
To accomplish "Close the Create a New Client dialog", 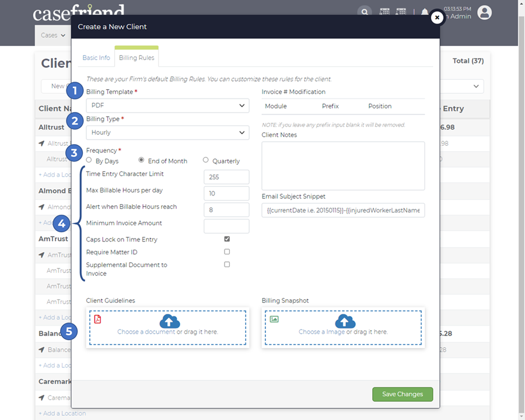I will [x=437, y=17].
